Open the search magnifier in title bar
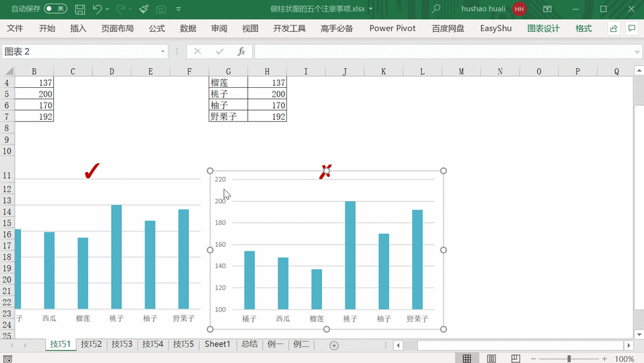This screenshot has width=644, height=363. pyautogui.click(x=436, y=9)
